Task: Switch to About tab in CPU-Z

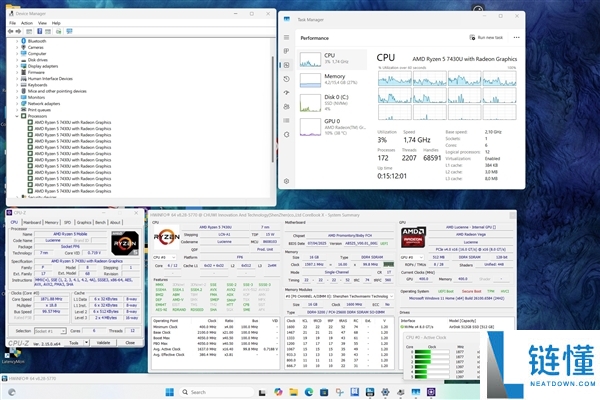Action: tap(115, 222)
